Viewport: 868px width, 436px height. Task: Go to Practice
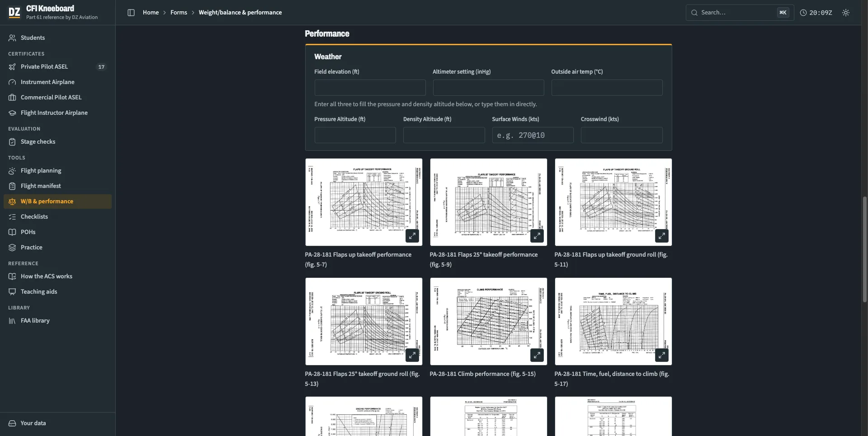57,248
